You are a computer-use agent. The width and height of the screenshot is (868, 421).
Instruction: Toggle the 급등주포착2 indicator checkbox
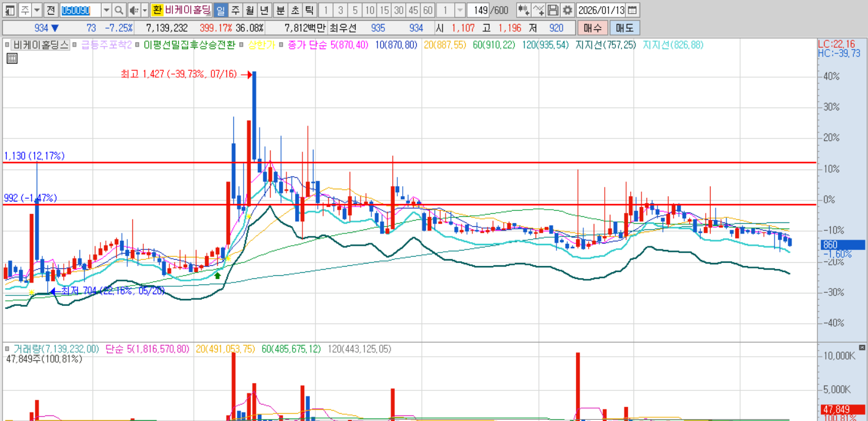tap(76, 45)
